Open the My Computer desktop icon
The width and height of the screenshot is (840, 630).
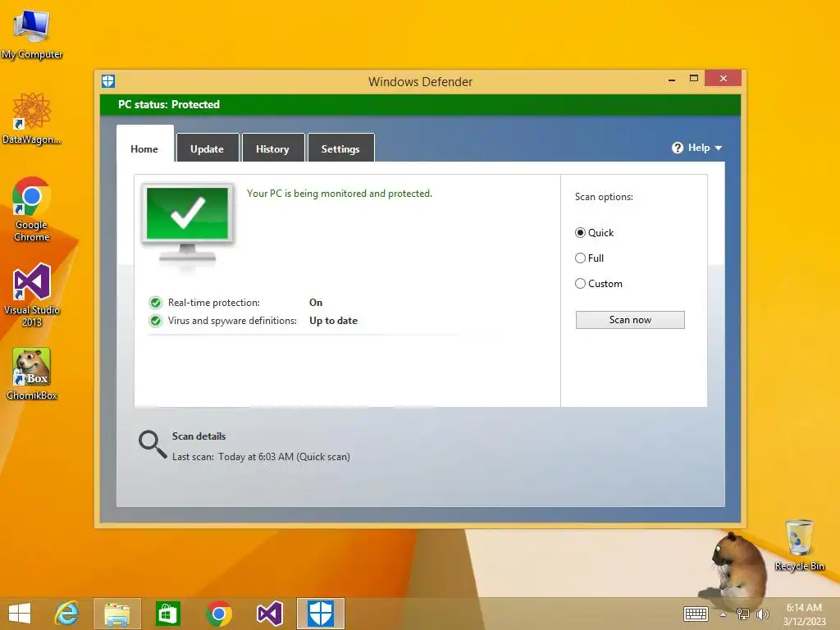[x=31, y=33]
